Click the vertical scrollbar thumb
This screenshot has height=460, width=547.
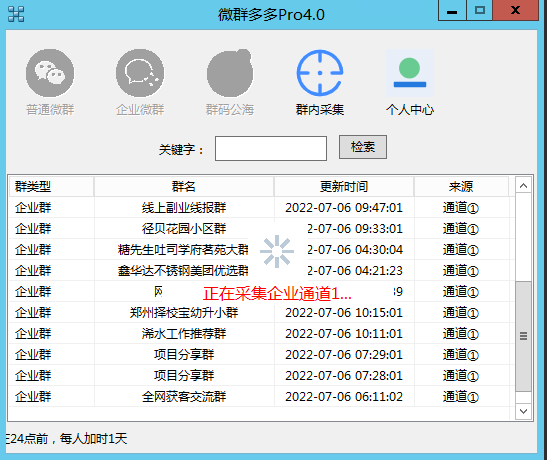tap(523, 336)
